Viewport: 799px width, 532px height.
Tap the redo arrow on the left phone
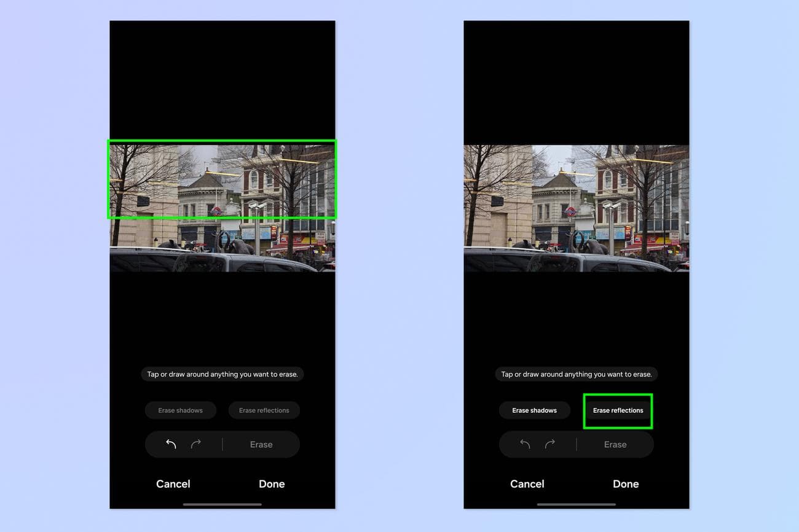[x=196, y=444]
